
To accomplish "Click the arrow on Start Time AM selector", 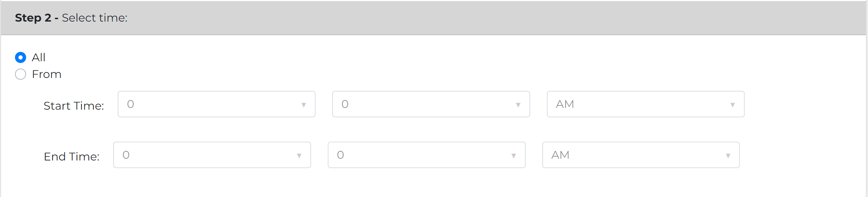I will [x=733, y=105].
